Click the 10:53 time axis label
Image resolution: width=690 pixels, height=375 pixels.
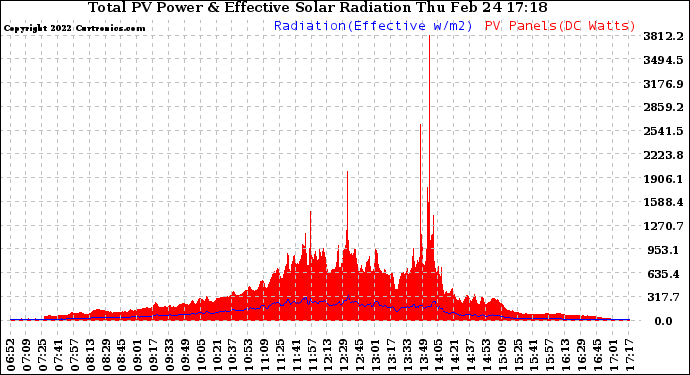pyautogui.click(x=249, y=355)
